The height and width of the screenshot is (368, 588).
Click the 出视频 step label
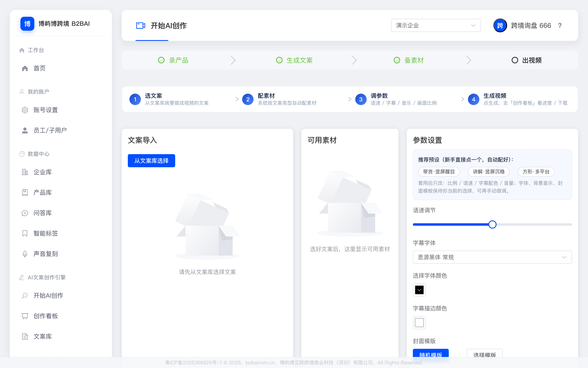532,60
